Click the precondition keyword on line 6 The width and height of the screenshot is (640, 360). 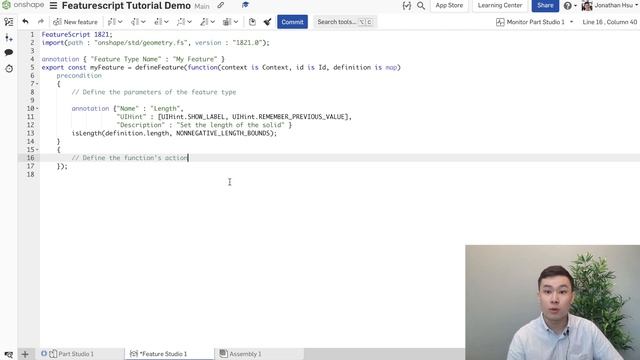point(79,76)
